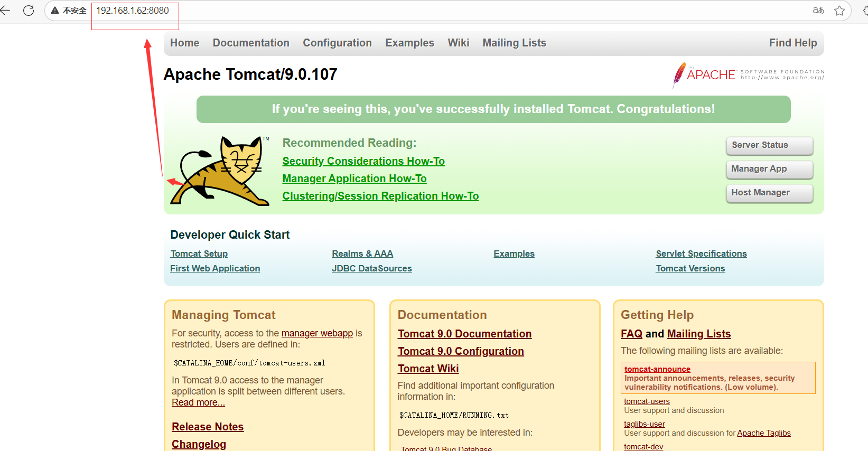The image size is (868, 451).
Task: Open Mailing Lists in the top nav bar
Action: coord(514,43)
